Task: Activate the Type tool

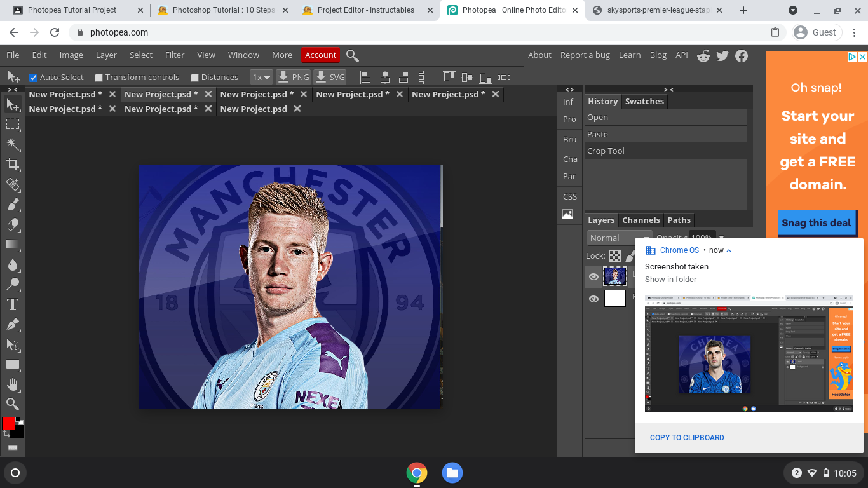Action: tap(13, 305)
